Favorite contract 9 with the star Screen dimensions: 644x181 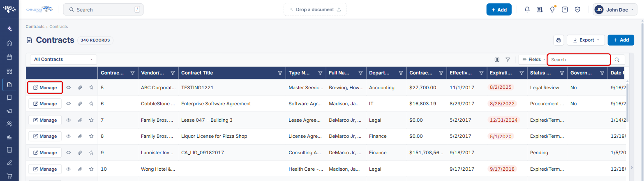[91, 153]
